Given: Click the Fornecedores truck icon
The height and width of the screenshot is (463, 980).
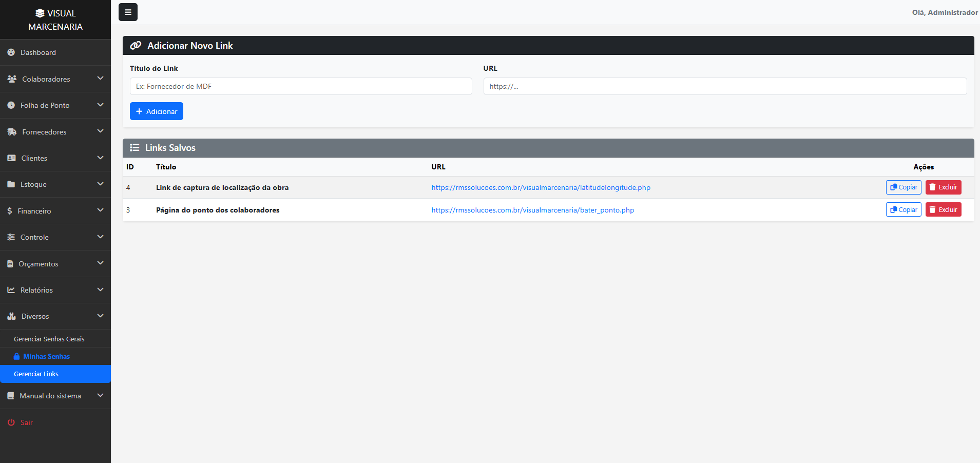Looking at the screenshot, I should coord(12,132).
